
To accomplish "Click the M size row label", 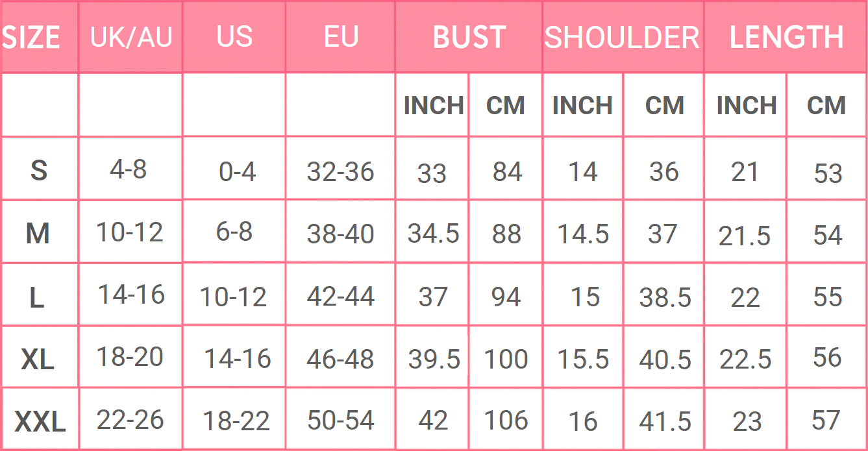I will [x=38, y=234].
